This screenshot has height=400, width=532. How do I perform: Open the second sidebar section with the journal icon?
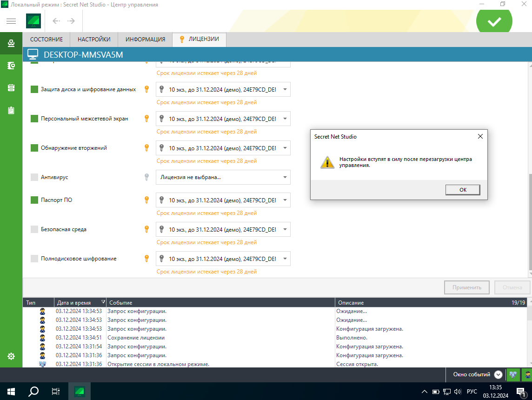(x=11, y=66)
